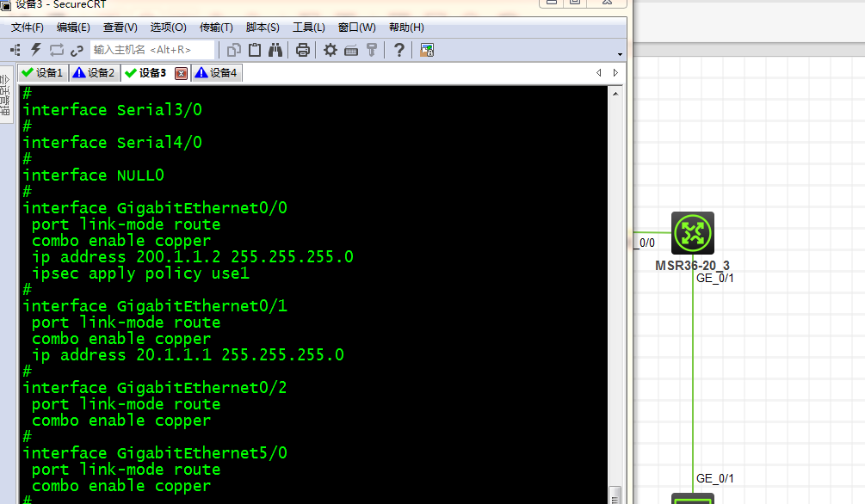Click the line 'interface Serial4/0'

click(112, 143)
